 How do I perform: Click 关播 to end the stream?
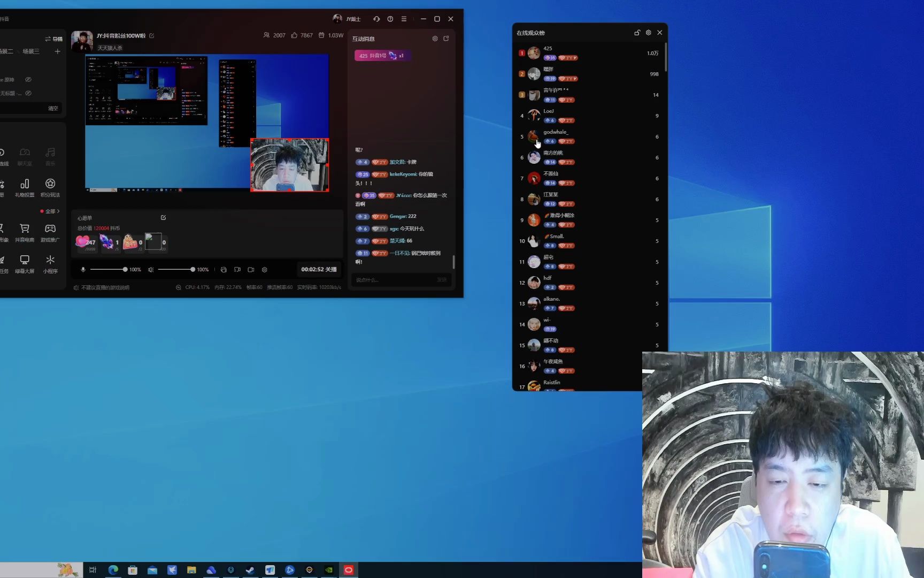click(x=319, y=269)
